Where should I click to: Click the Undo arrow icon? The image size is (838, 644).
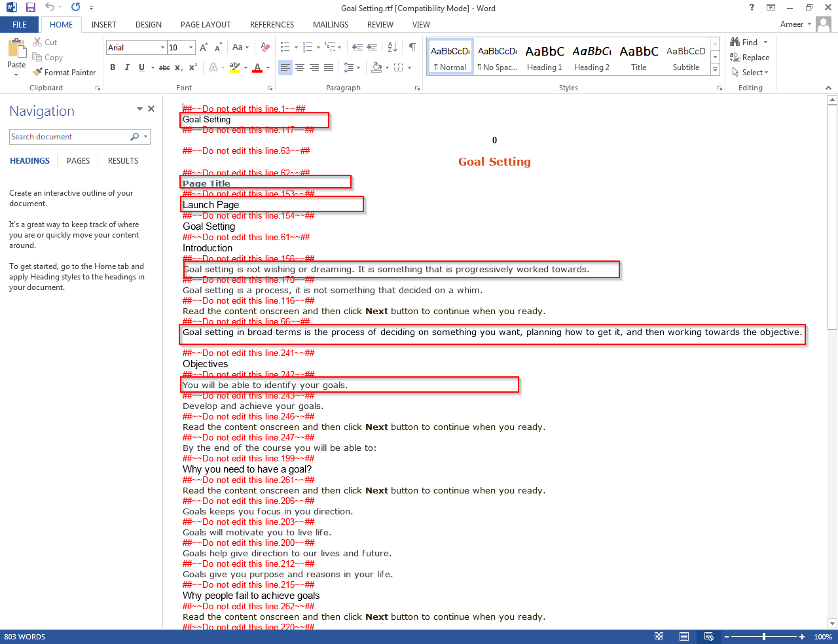[50, 7]
